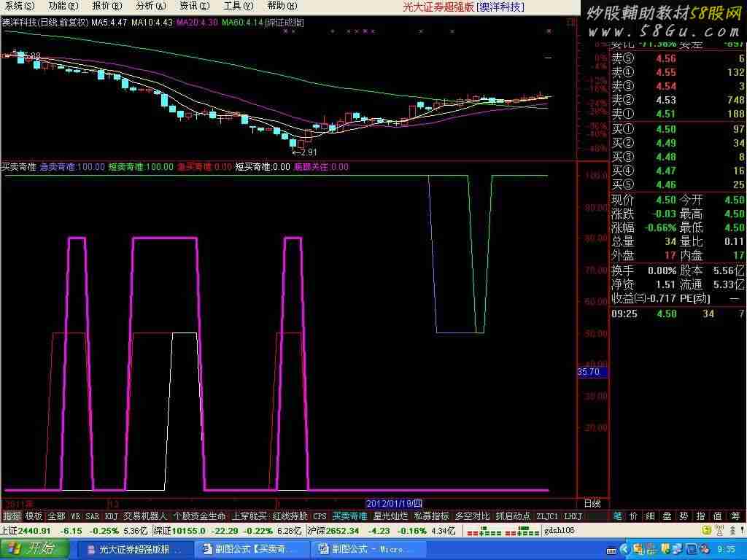The width and height of the screenshot is (747, 560).
Task: Switch to the 星光灿烂 indicator tab
Action: point(391,516)
